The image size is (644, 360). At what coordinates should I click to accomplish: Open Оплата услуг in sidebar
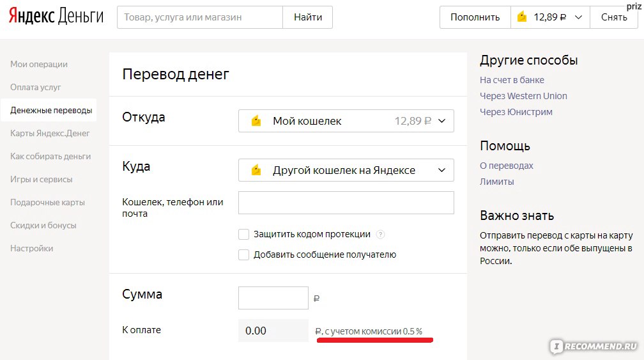tap(35, 87)
